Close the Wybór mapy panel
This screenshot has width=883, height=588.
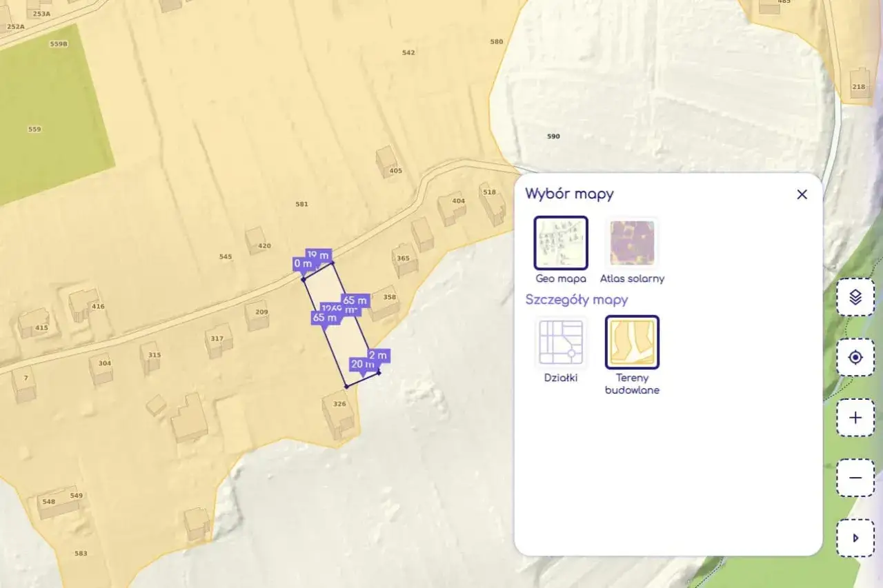pos(802,194)
